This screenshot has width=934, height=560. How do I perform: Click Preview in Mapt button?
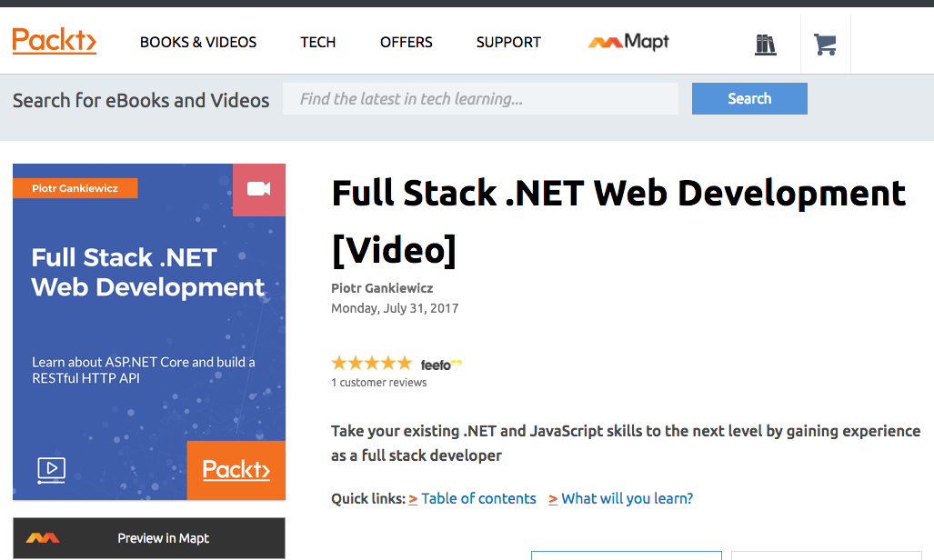[x=149, y=538]
